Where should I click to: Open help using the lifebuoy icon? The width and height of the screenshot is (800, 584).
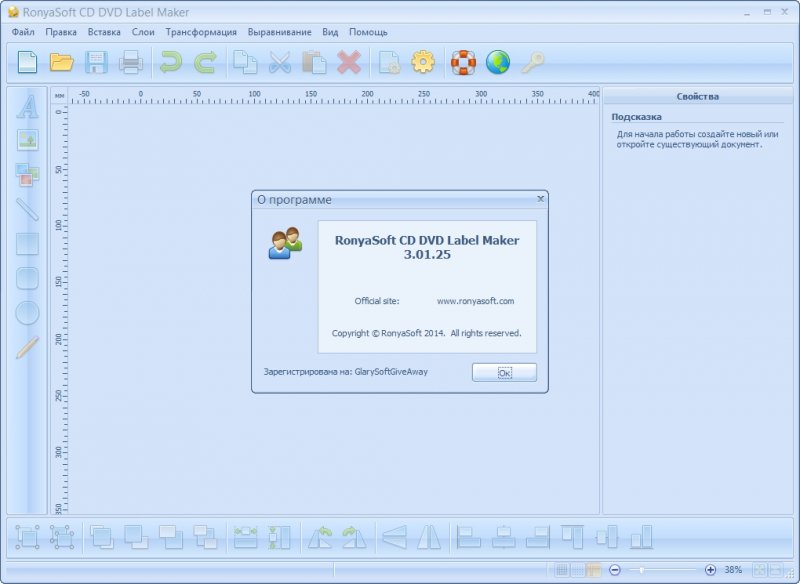463,63
